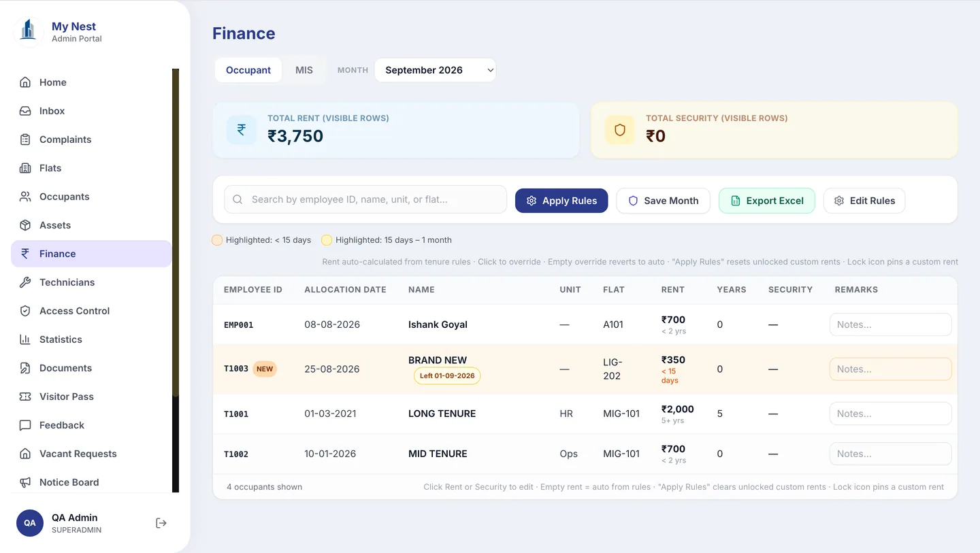Click the Documents file icon
This screenshot has height=553, width=980.
[25, 368]
